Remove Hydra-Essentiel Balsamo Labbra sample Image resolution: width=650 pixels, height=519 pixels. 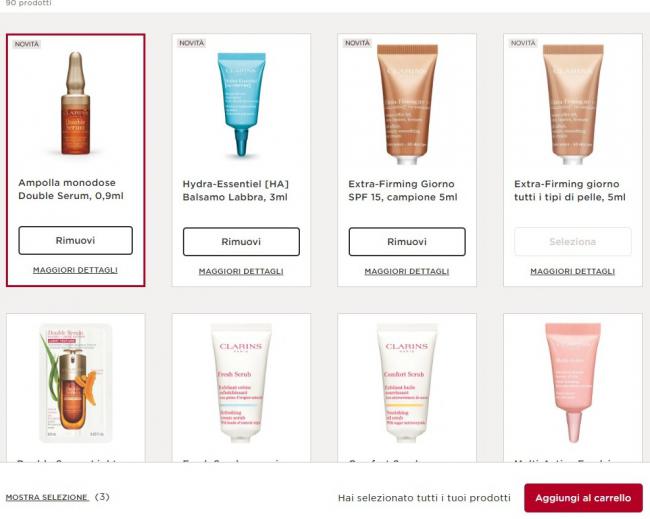point(241,242)
